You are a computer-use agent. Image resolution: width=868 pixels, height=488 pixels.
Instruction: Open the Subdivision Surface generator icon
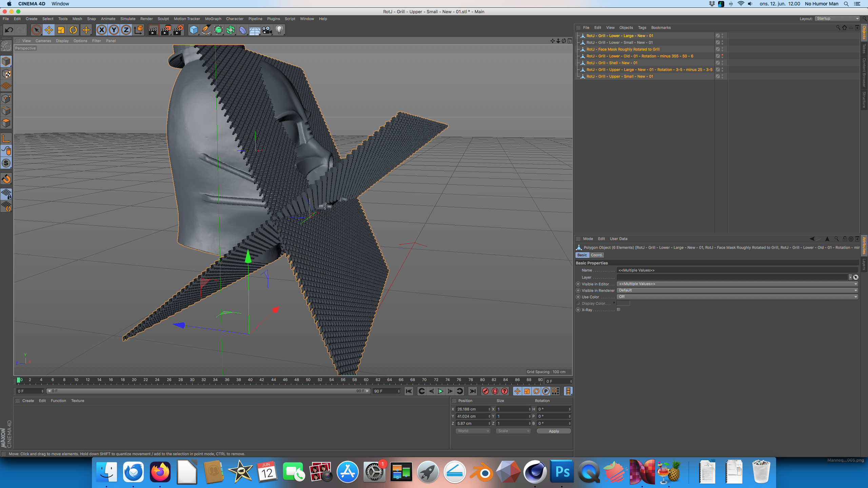pos(218,30)
